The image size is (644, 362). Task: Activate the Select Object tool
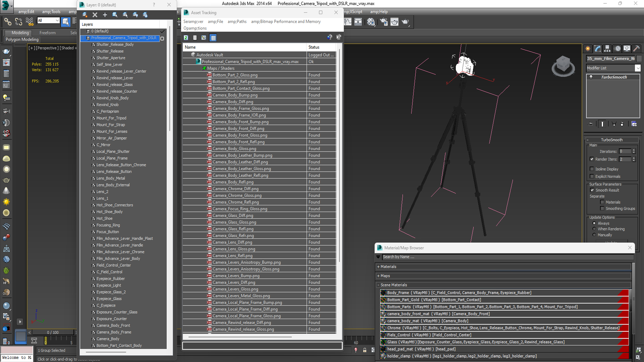(66, 22)
